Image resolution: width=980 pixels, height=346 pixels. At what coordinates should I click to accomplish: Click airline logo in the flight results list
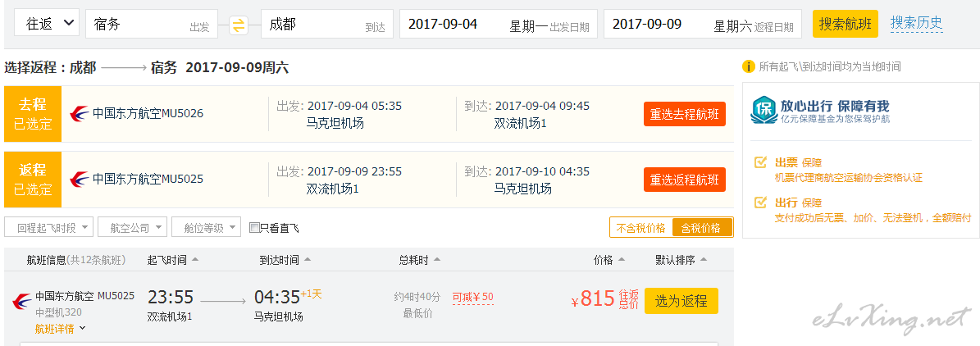22,303
